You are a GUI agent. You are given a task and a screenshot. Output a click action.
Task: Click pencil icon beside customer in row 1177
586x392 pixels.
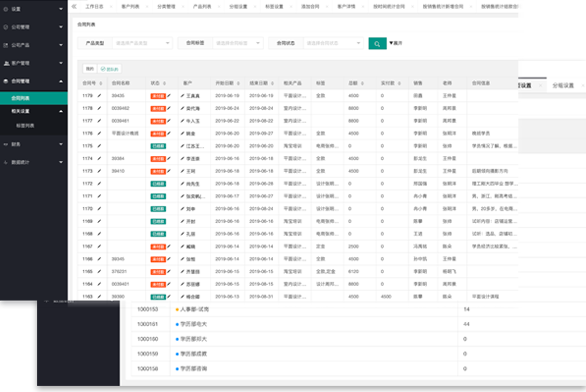[x=182, y=121]
